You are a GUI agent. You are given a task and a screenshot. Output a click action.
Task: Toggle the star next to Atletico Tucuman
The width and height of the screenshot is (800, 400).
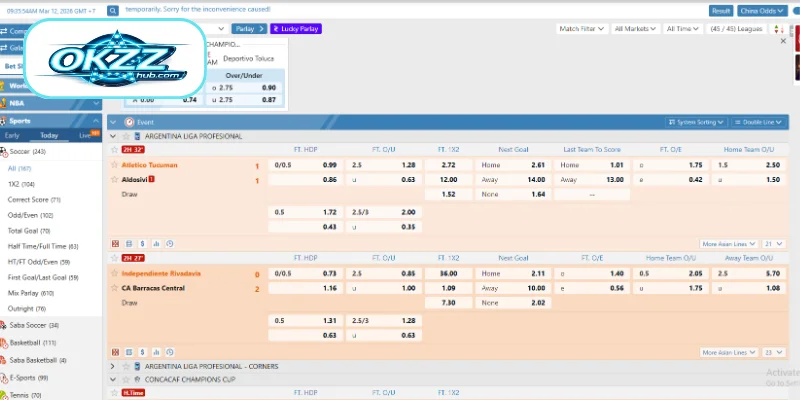[115, 165]
